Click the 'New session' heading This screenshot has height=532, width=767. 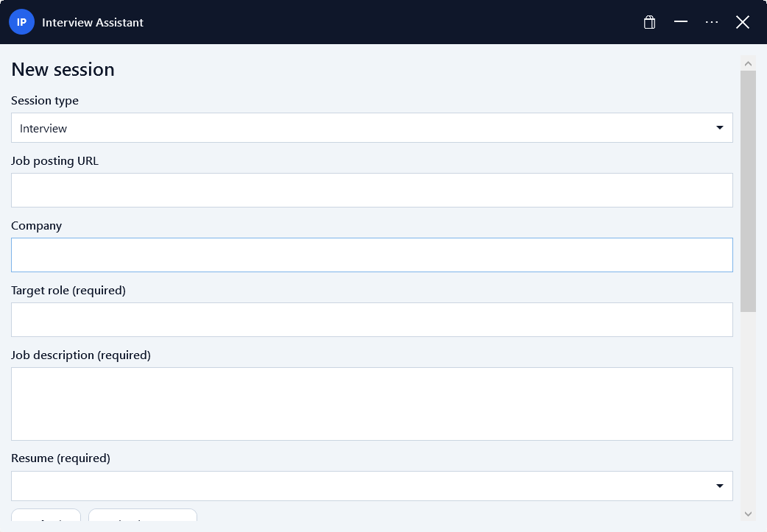click(x=63, y=69)
